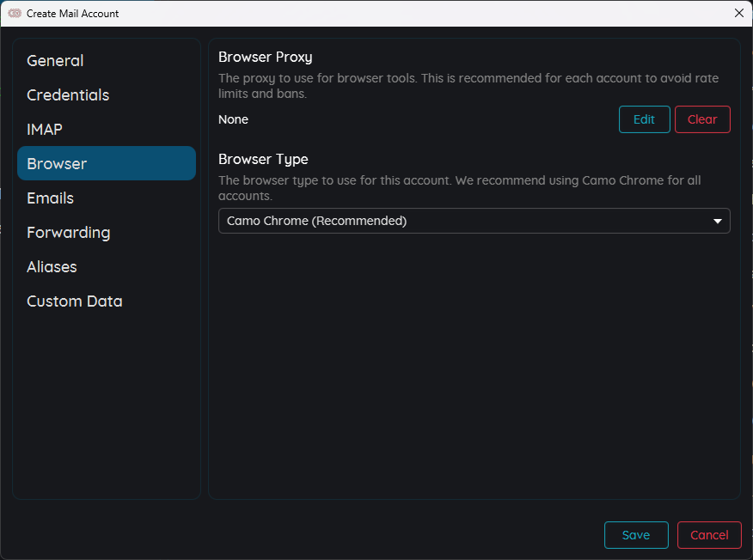Open the Forwarding section
753x560 pixels.
point(106,233)
